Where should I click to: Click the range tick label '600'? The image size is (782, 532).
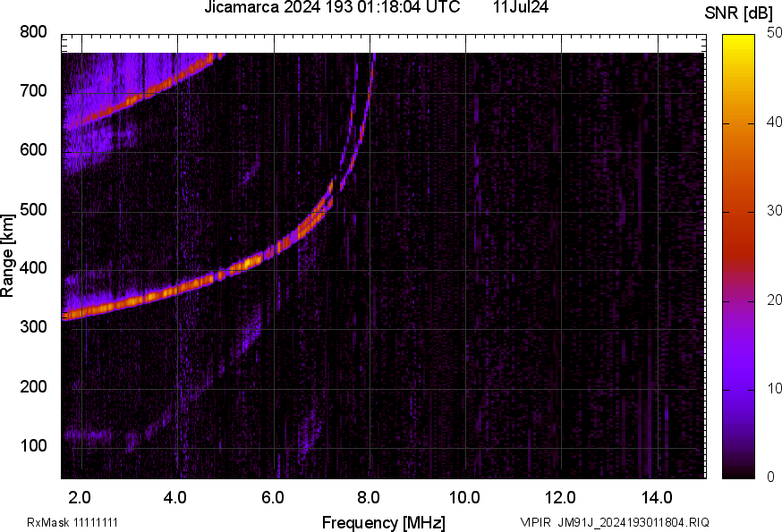point(33,149)
